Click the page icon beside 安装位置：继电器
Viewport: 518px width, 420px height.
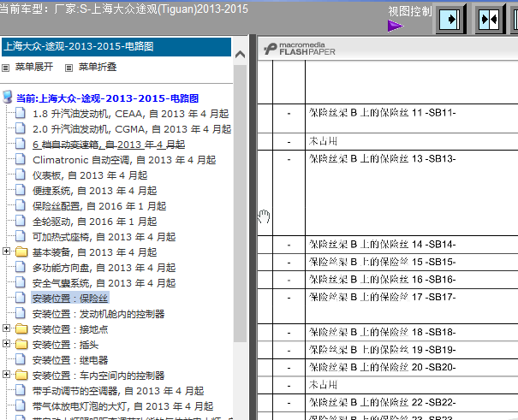tap(21, 359)
